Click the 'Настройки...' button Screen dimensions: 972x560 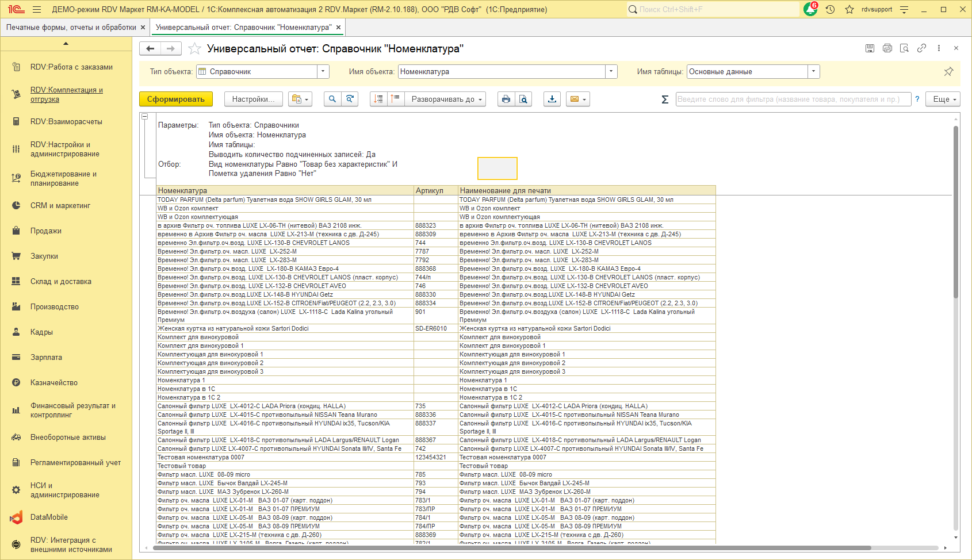pos(253,99)
